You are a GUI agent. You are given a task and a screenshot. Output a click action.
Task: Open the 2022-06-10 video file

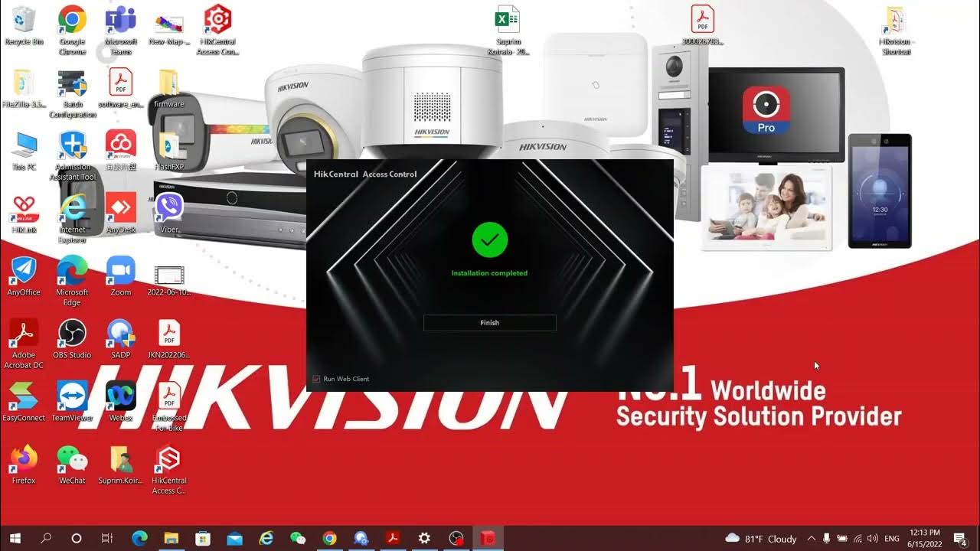pos(169,280)
